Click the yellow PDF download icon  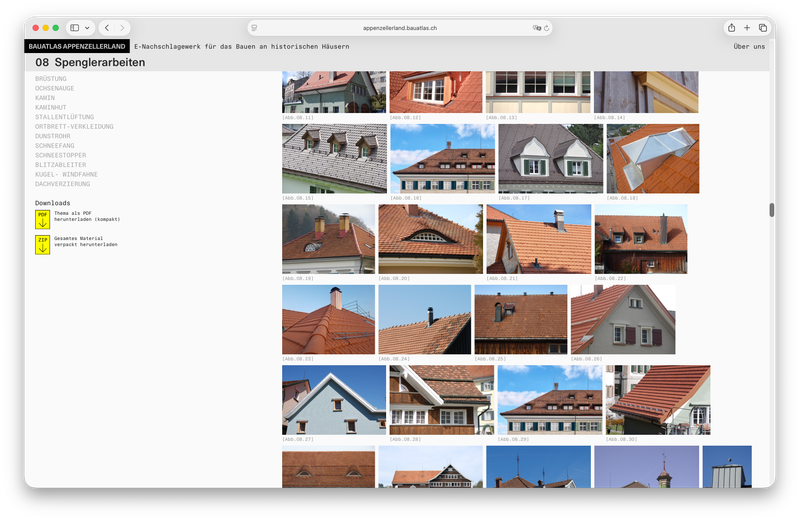[x=42, y=219]
